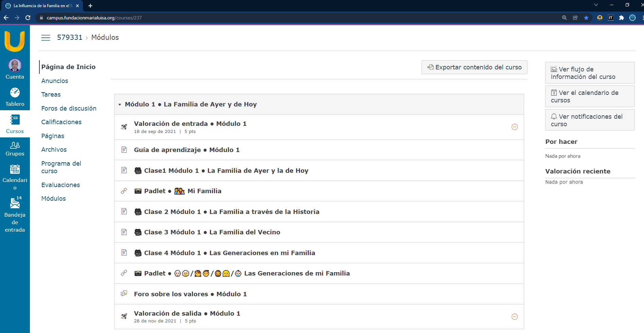This screenshot has width=644, height=333.
Task: Click status circle for Valoración de entrada
Action: pyautogui.click(x=514, y=127)
